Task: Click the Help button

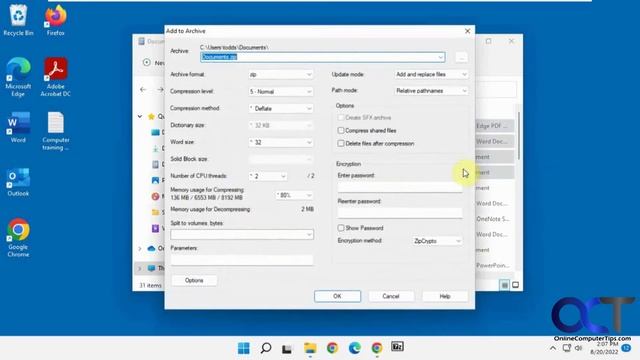Action: pos(445,296)
